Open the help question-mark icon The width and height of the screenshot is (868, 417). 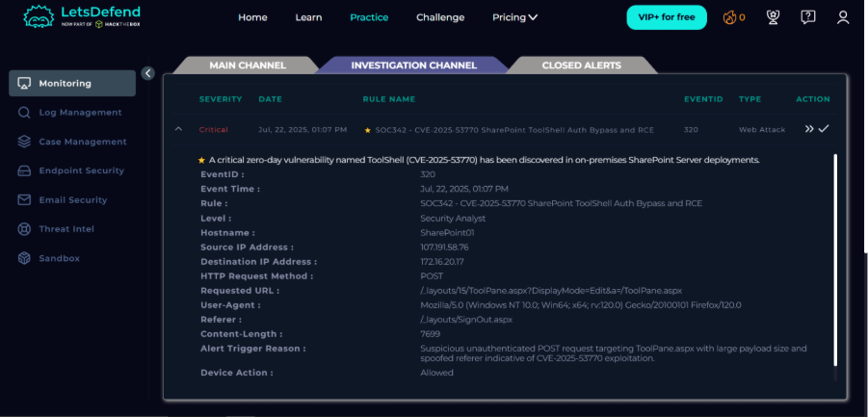tap(807, 17)
